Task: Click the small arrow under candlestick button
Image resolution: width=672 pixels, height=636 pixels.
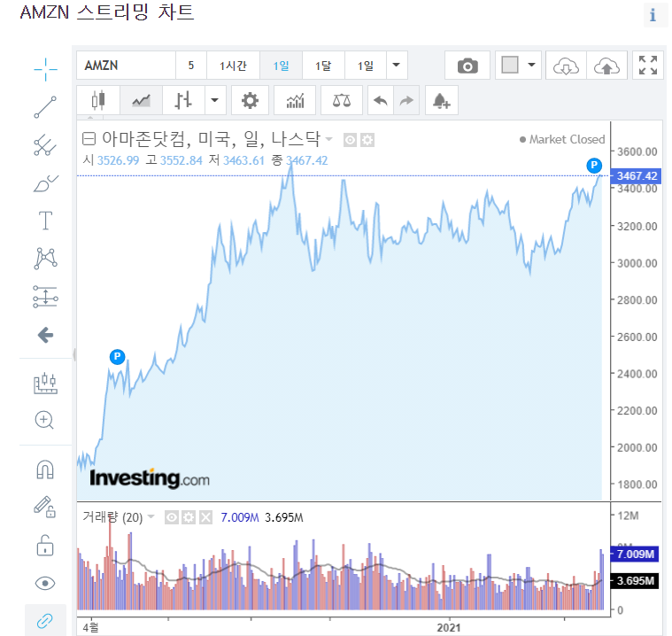Action: coord(90,117)
